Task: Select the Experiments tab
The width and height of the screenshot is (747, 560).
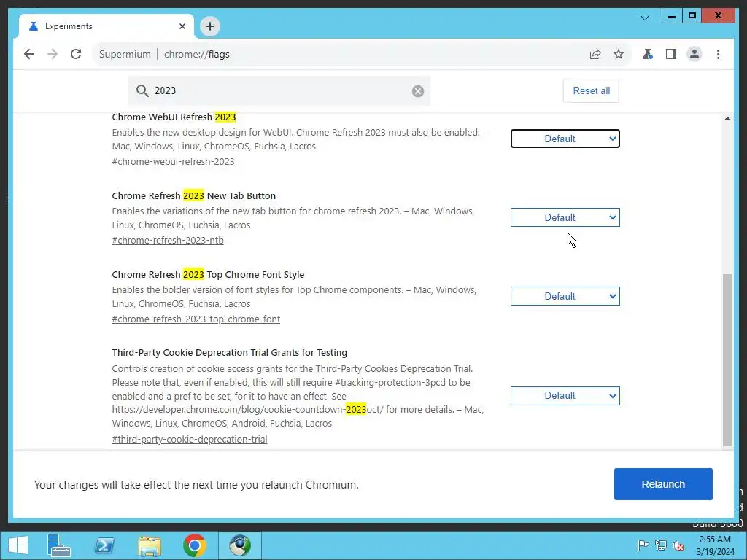Action: point(107,26)
